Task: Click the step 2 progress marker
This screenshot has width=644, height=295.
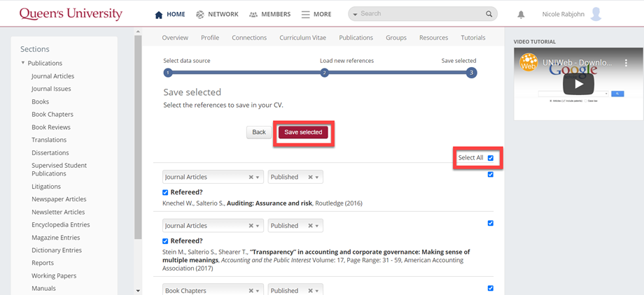Action: [324, 73]
